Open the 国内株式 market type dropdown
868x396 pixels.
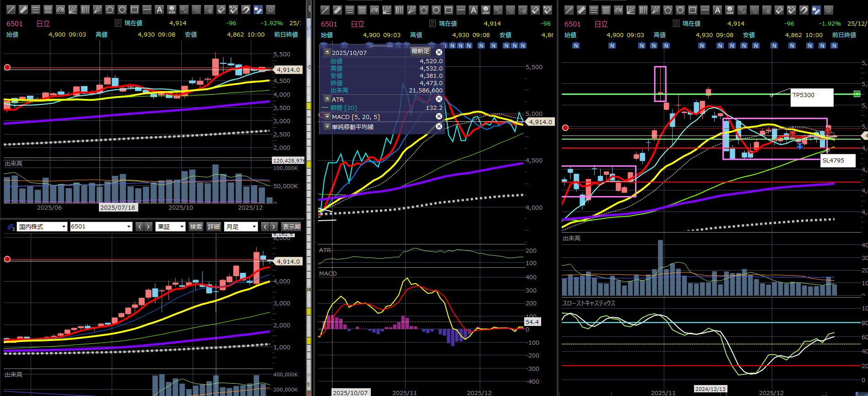pyautogui.click(x=42, y=227)
